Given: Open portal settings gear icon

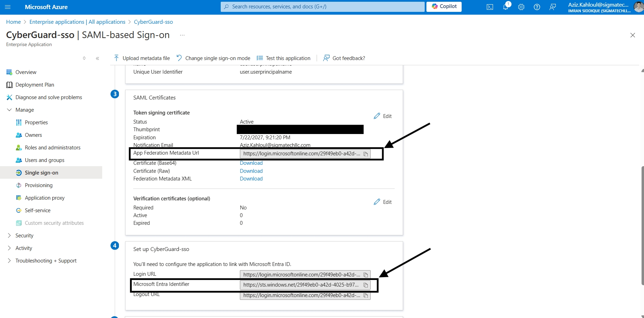Looking at the screenshot, I should [521, 7].
